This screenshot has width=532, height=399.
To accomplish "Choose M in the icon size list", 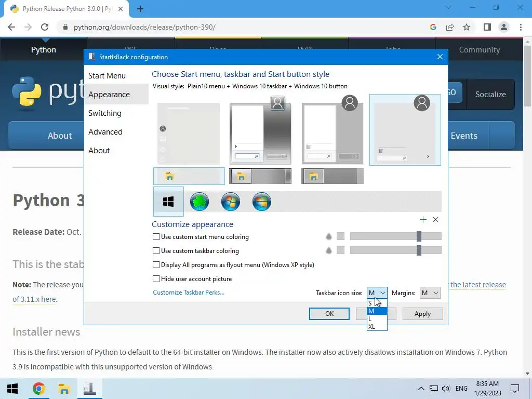I will [377, 311].
